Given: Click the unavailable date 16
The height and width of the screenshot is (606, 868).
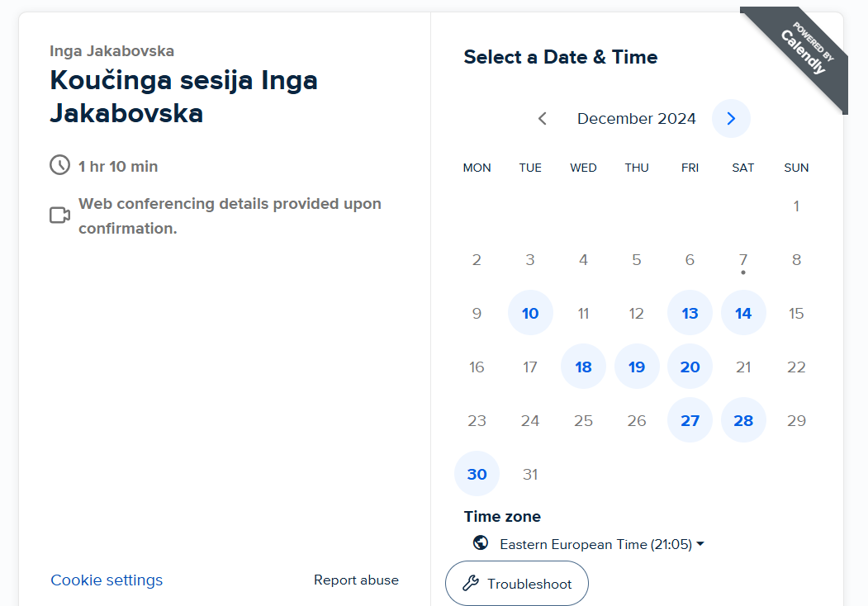Looking at the screenshot, I should 477,367.
